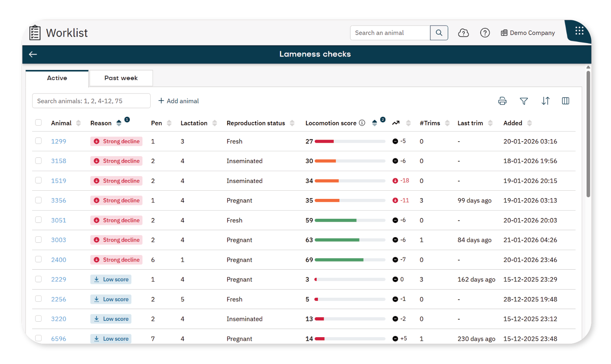611x364 pixels.
Task: Sort by the trend column arrows
Action: (408, 123)
